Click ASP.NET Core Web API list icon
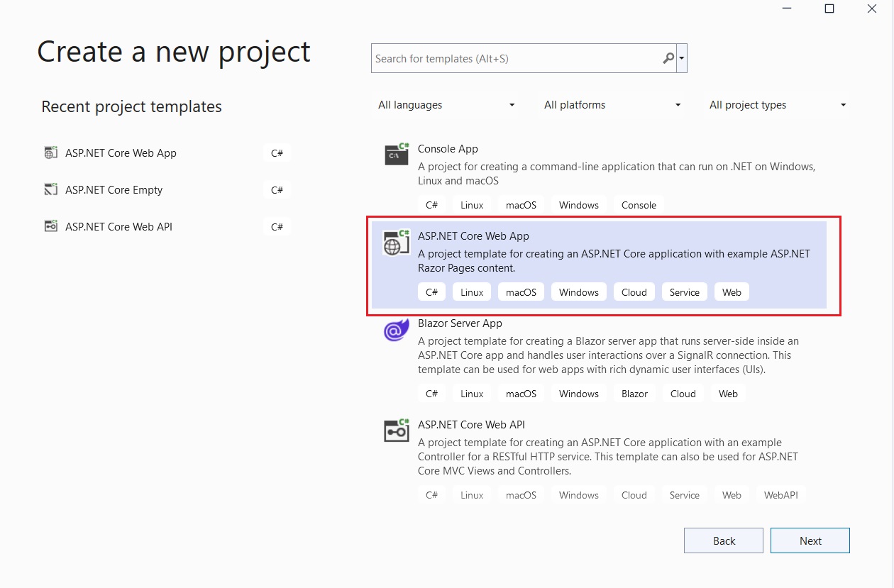Image resolution: width=894 pixels, height=588 pixels. coord(397,431)
